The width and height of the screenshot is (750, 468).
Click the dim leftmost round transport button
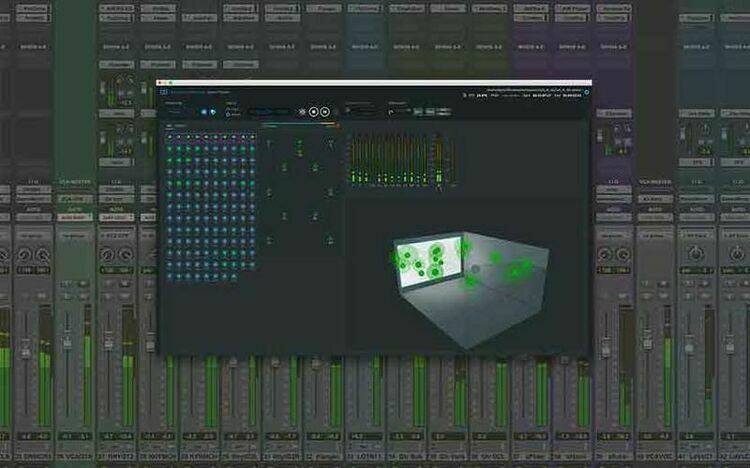point(302,112)
